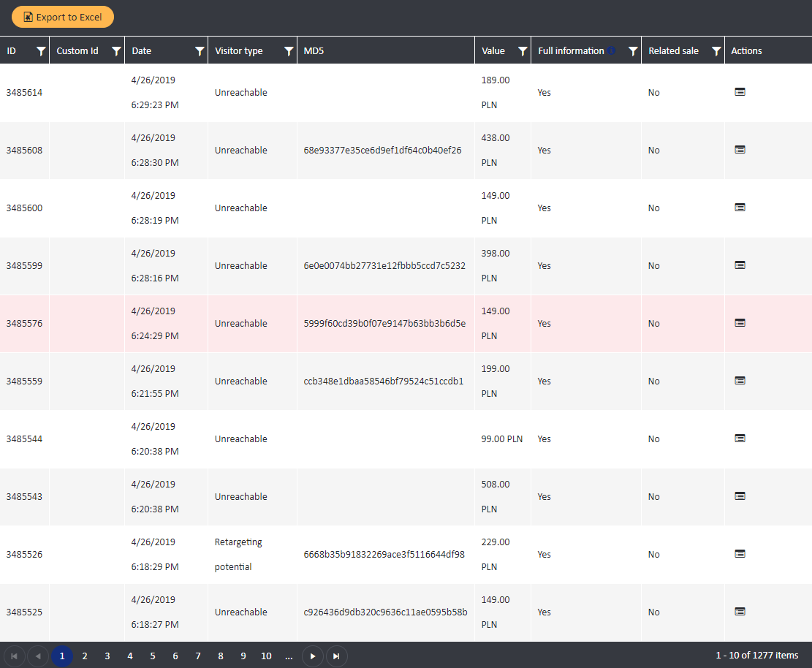Open filter for Date column

click(x=200, y=51)
